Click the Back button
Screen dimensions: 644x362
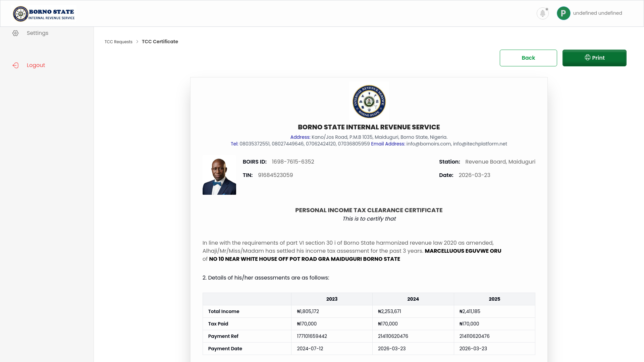(528, 58)
